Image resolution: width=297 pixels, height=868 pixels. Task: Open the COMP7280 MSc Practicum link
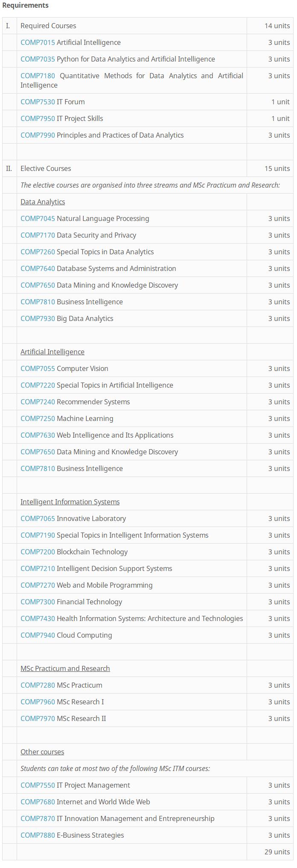click(x=38, y=685)
